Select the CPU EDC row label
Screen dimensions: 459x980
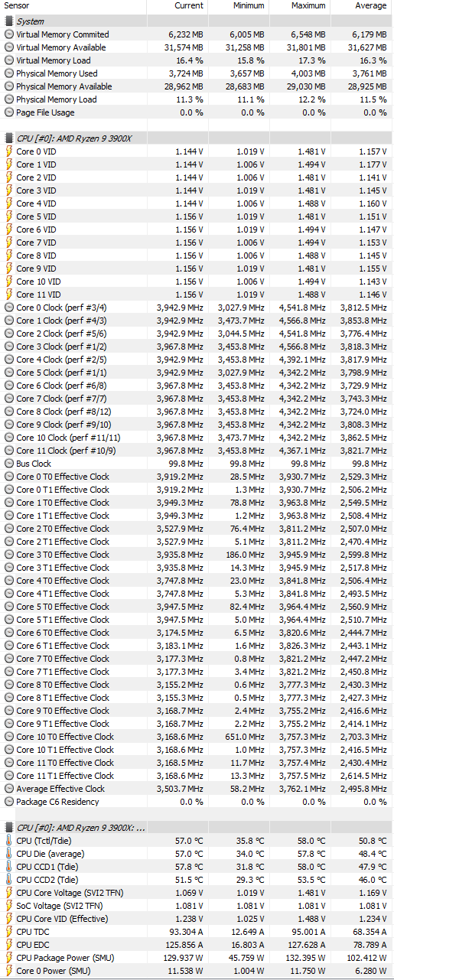34,945
